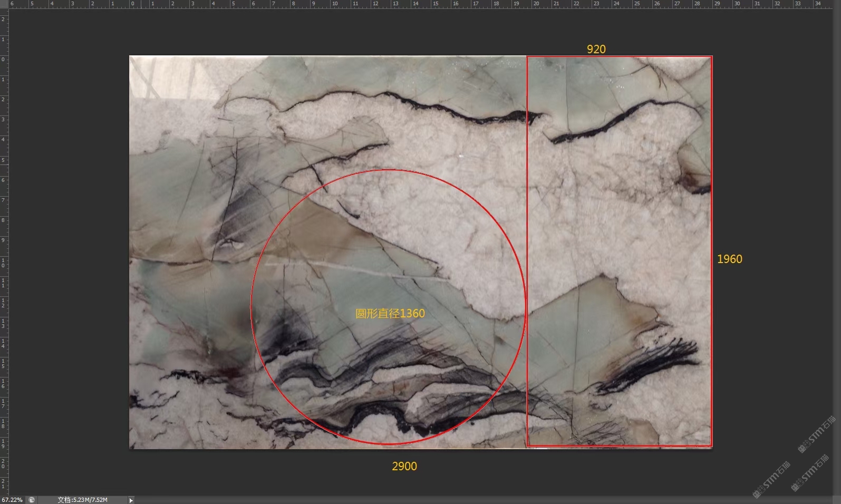Select the yellow 920 width label
This screenshot has width=841, height=504.
point(596,49)
